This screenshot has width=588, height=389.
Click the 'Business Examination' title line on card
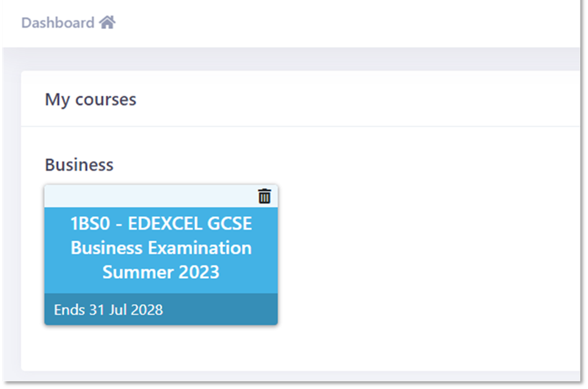[x=161, y=248]
